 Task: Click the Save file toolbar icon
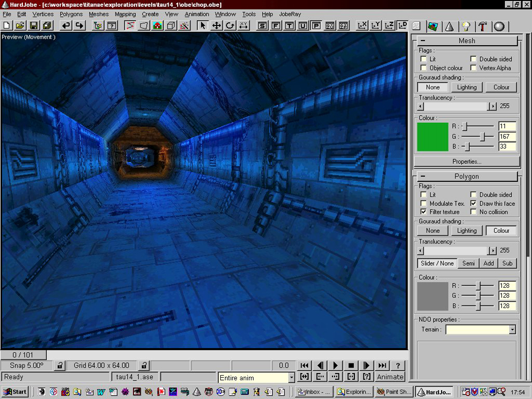point(34,26)
